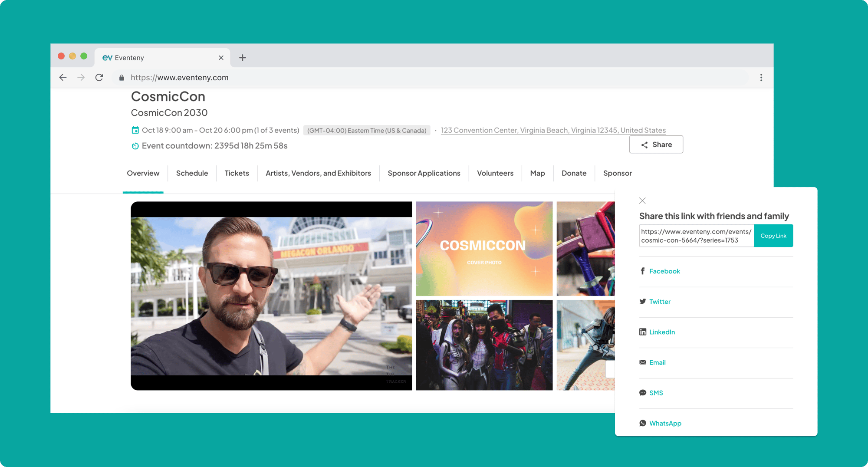Click the Share button near the event header

(x=656, y=145)
